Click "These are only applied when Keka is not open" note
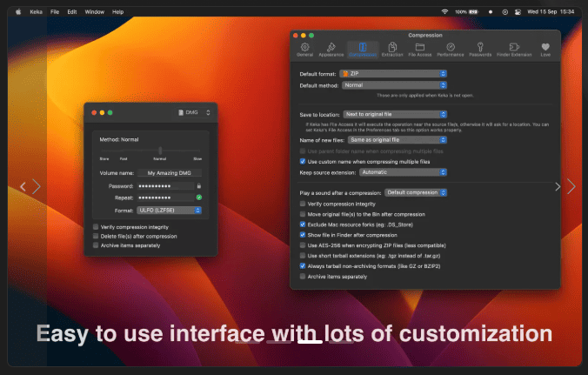 [424, 95]
